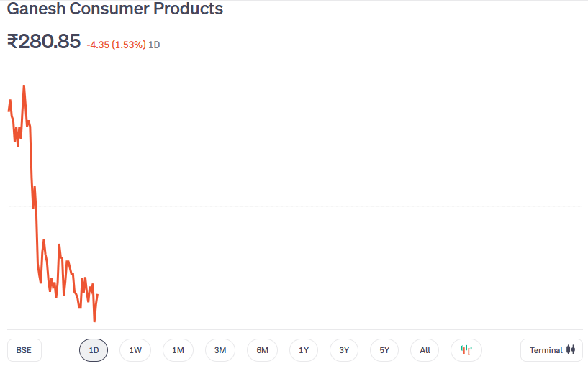
Task: Switch to the 5Y chart period
Action: (x=384, y=350)
